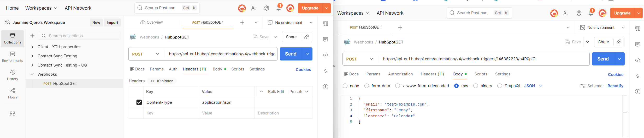The height and width of the screenshot is (138, 644).
Task: Click Send button in right window
Action: pyautogui.click(x=603, y=59)
